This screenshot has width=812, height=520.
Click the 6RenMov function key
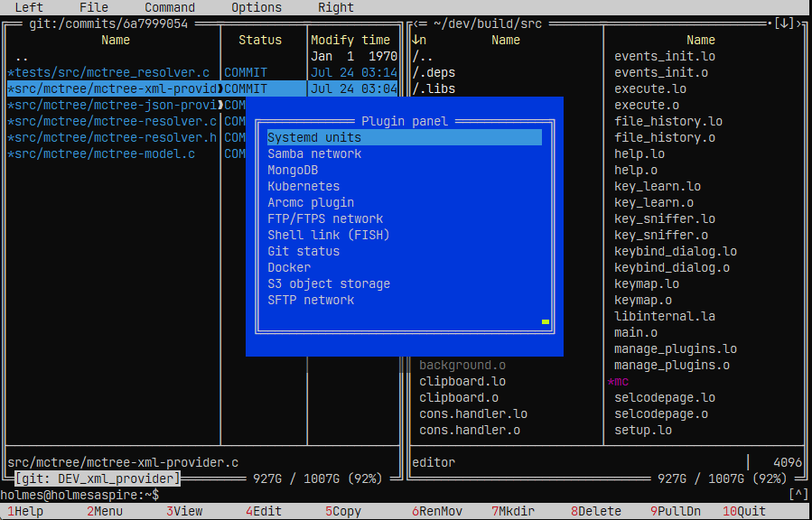click(437, 512)
